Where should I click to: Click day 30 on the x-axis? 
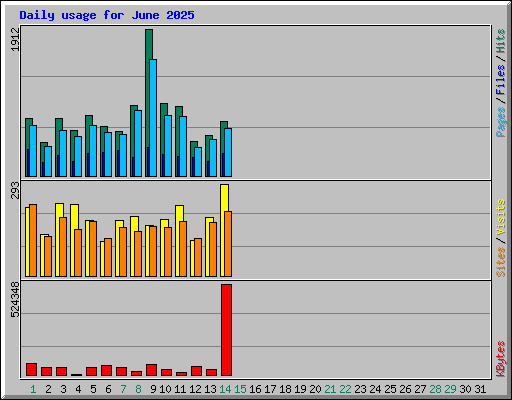465,389
